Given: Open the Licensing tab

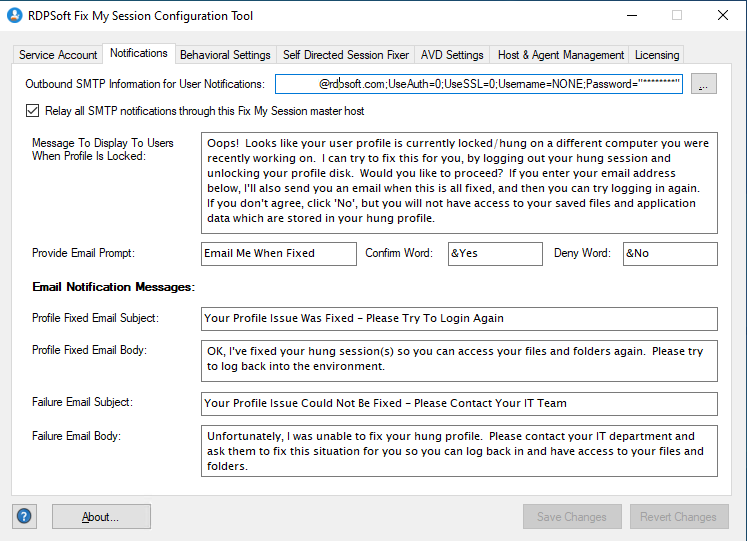Looking at the screenshot, I should (657, 55).
